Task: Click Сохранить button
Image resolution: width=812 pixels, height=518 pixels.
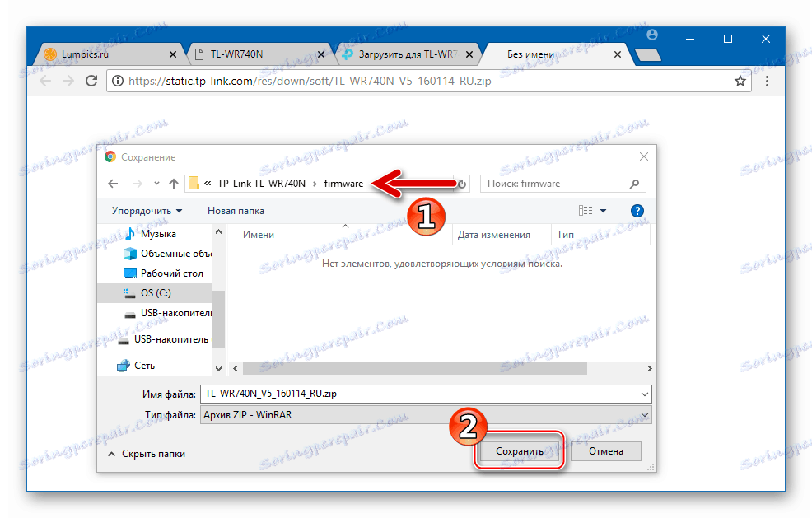Action: (520, 451)
